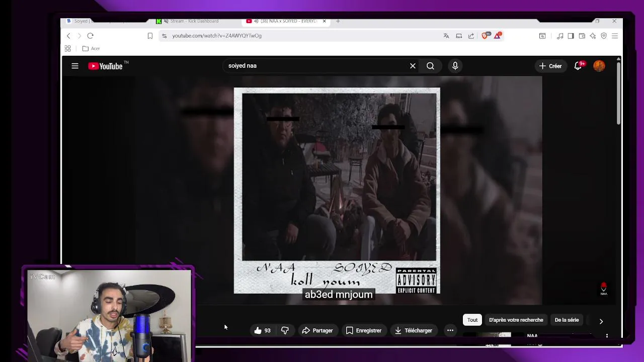Screen dimensions: 644x362
Task: Open a new browser tab
Action: (338, 21)
